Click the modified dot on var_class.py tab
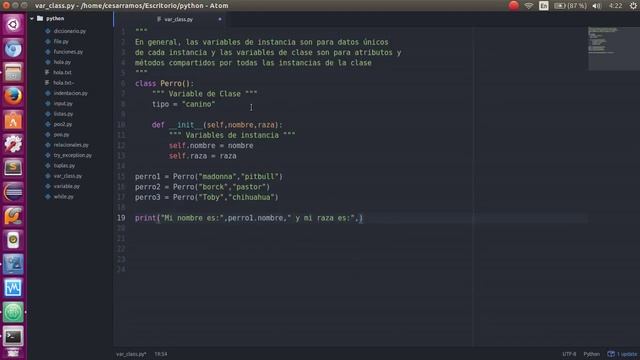 coord(220,19)
